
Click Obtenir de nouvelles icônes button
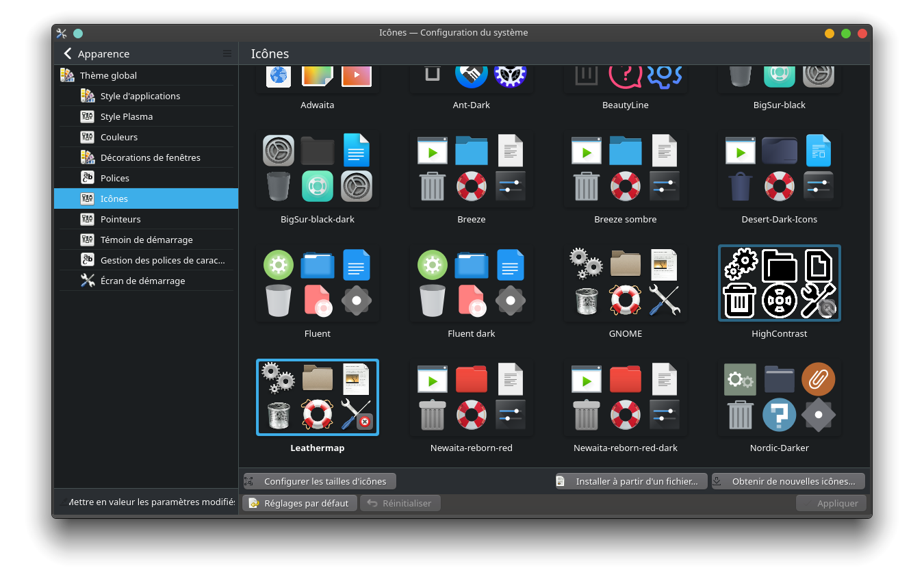(x=788, y=481)
